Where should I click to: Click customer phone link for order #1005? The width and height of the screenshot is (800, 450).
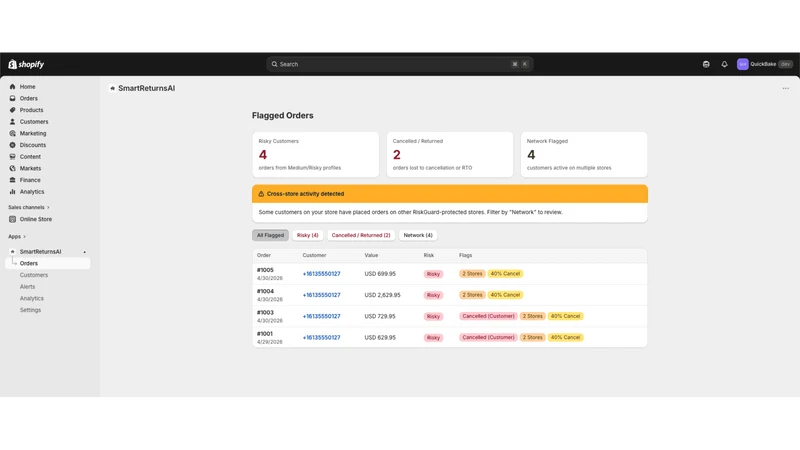[321, 274]
